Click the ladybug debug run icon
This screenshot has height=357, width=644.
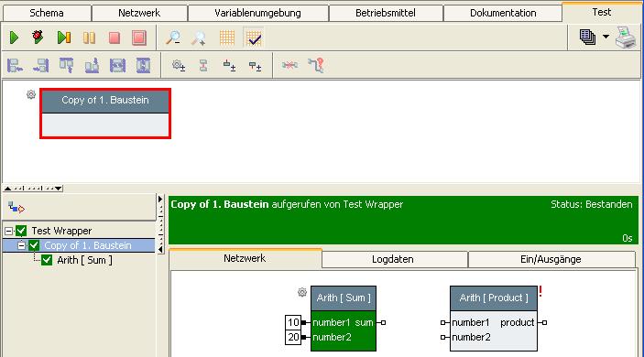(x=38, y=37)
